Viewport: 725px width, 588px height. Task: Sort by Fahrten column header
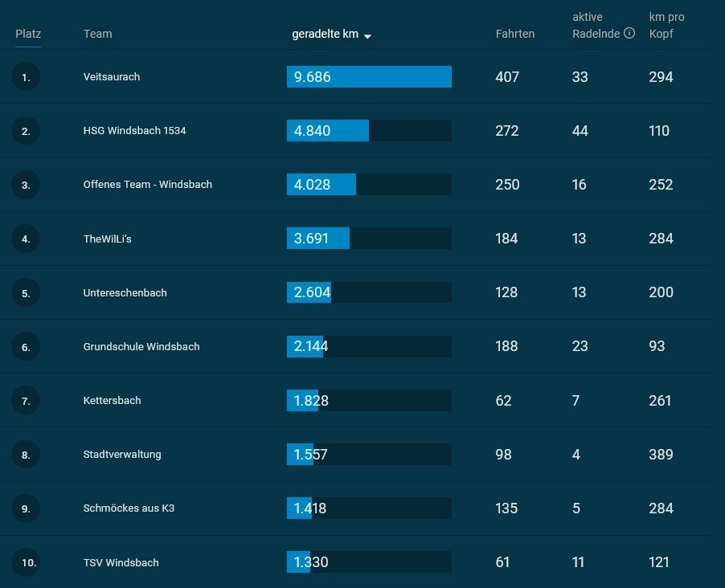point(514,34)
